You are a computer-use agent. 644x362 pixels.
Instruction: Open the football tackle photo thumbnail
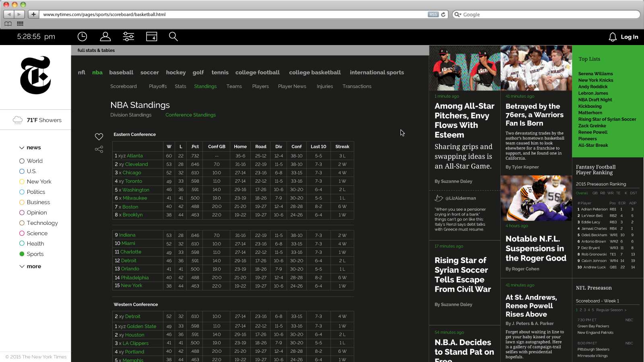point(536,198)
